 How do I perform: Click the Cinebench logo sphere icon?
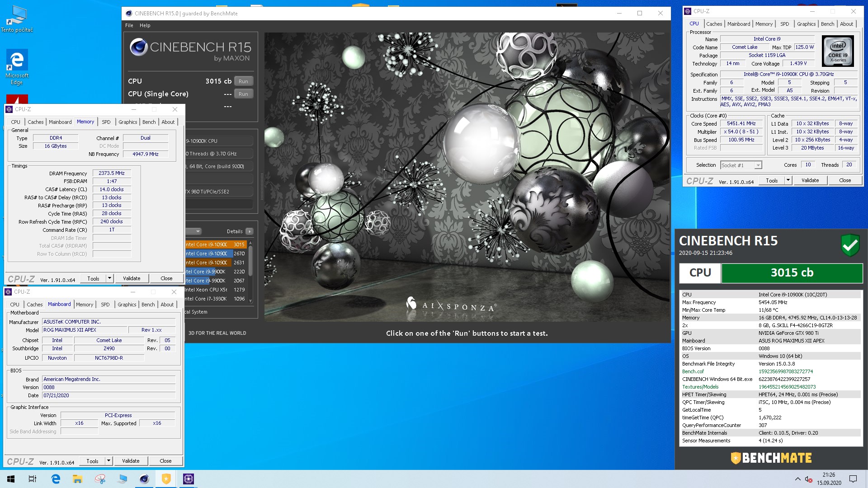139,47
